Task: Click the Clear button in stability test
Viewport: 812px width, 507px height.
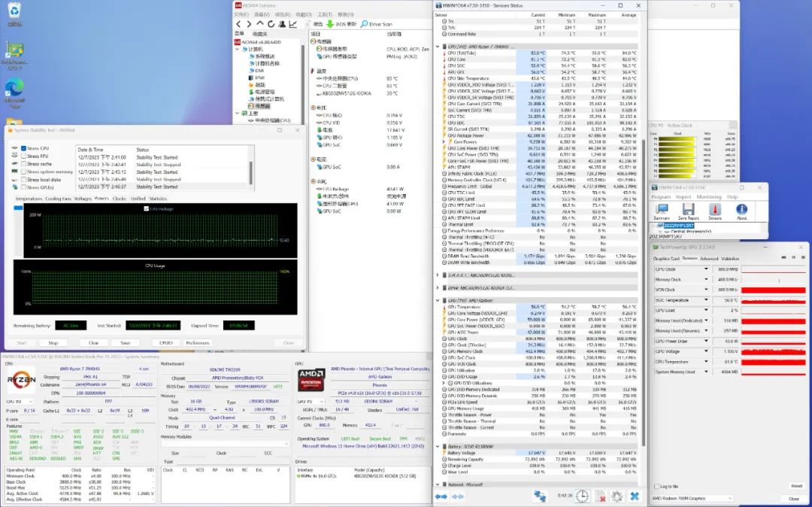Action: (x=94, y=343)
